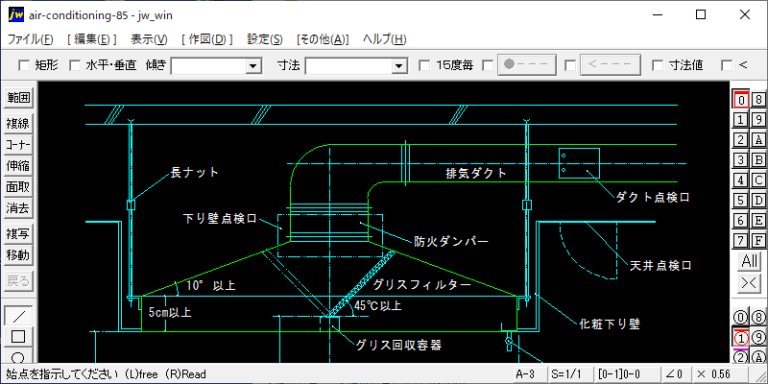This screenshot has width=768, height=384.
Task: Open the [編集(E)] menu
Action: pyautogui.click(x=92, y=40)
